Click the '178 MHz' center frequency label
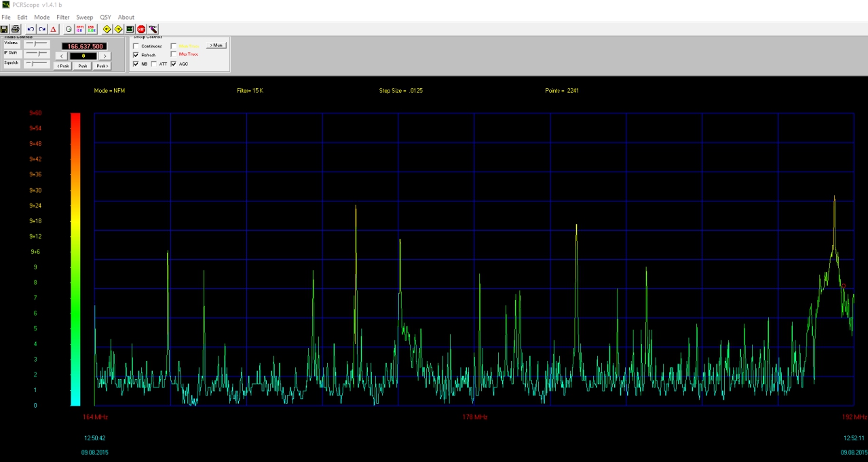The image size is (868, 462). pyautogui.click(x=474, y=417)
